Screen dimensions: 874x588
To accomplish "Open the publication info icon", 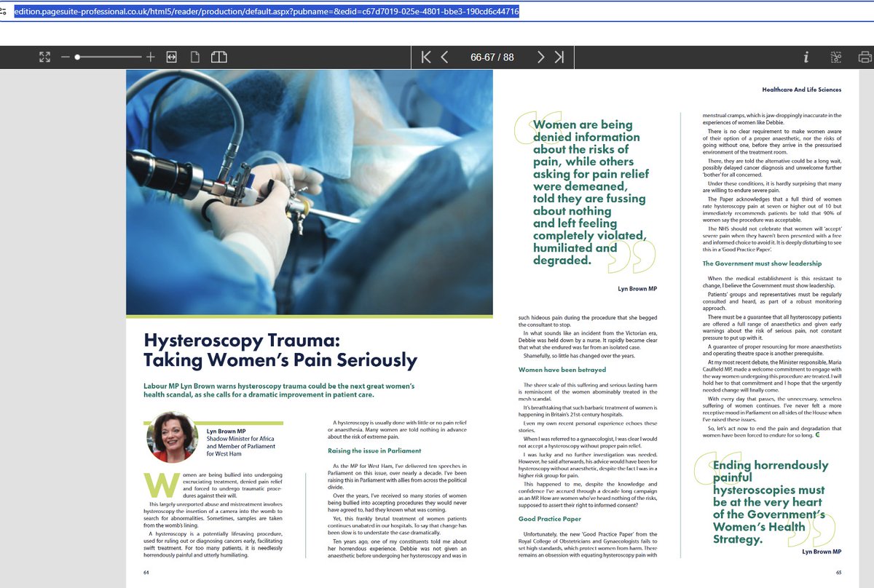I will (x=806, y=57).
